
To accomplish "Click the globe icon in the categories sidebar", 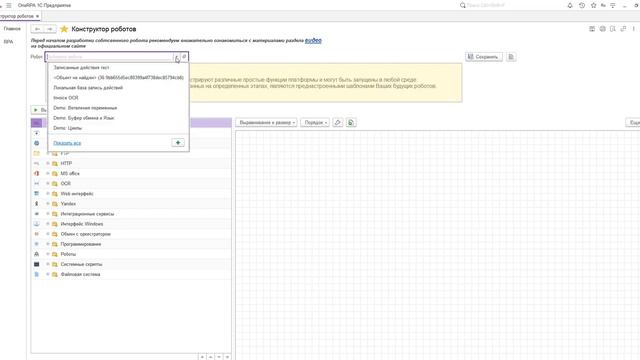I will click(36, 143).
